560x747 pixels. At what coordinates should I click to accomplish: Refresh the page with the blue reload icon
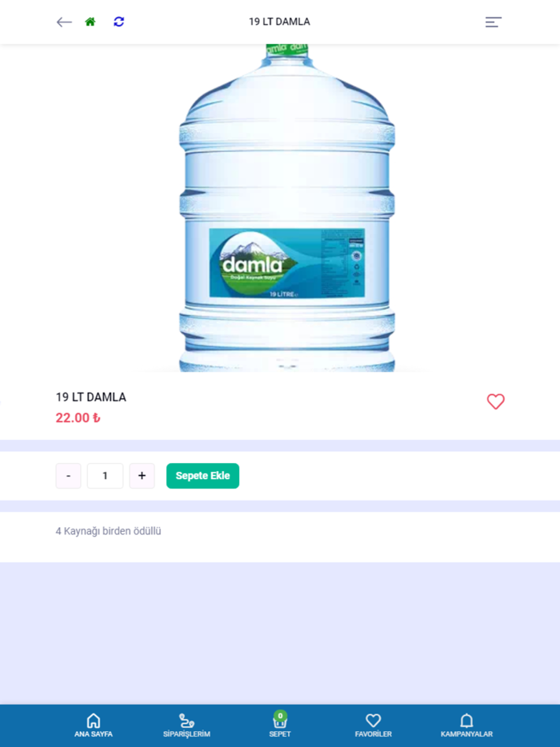tap(118, 22)
